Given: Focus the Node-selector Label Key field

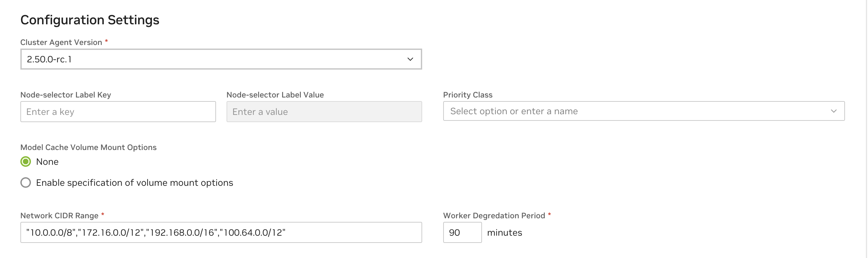Looking at the screenshot, I should point(118,112).
